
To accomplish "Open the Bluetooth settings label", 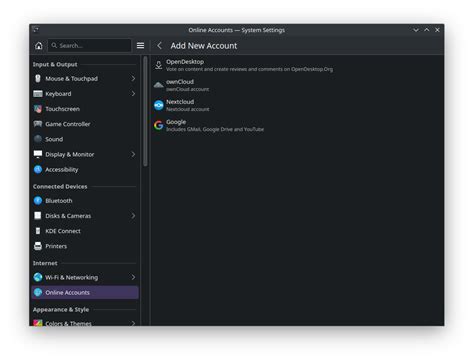I will 59,200.
